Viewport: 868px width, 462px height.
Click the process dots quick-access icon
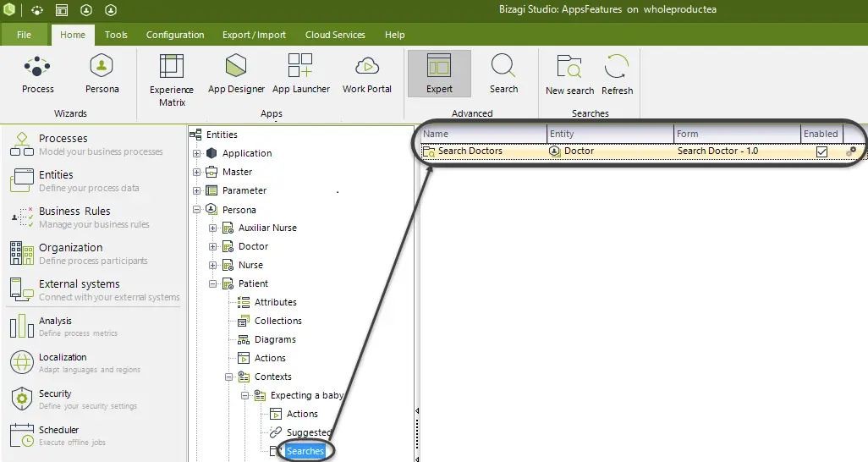pyautogui.click(x=36, y=10)
